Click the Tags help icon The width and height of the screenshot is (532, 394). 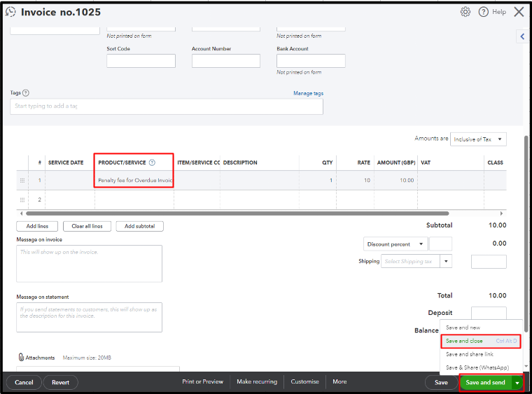[26, 92]
